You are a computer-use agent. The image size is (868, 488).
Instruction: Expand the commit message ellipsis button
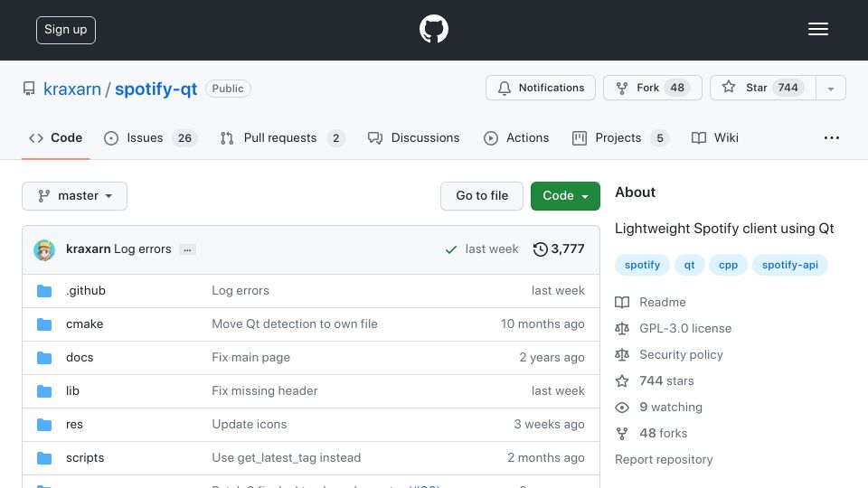click(x=188, y=250)
